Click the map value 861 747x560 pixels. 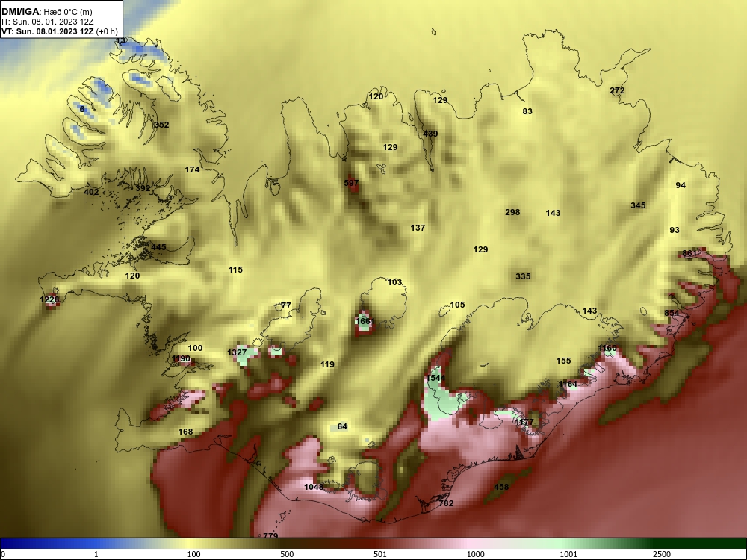(689, 253)
